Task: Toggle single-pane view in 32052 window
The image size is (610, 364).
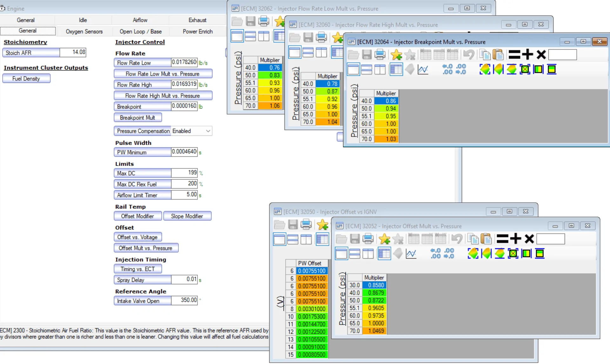Action: 341,254
